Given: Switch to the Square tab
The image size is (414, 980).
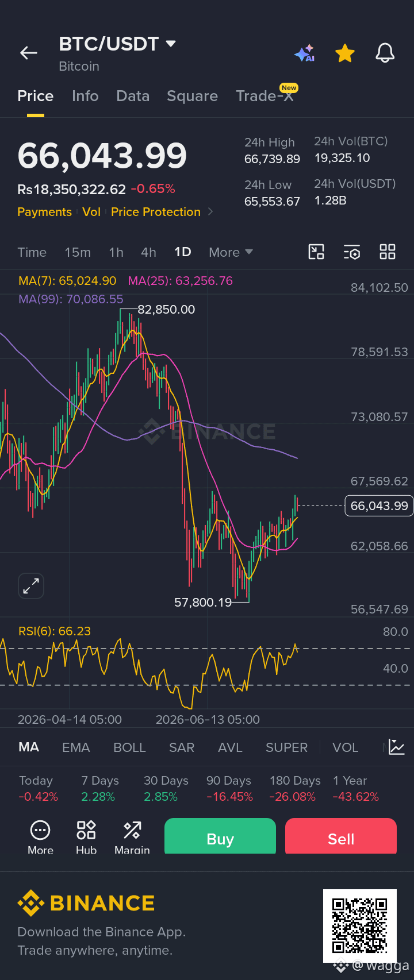Looking at the screenshot, I should pyautogui.click(x=192, y=96).
